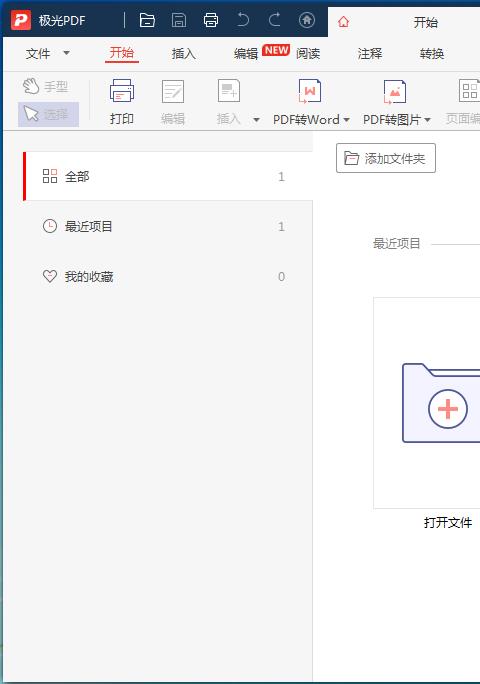Expand the 文件 menu dropdown arrow
The height and width of the screenshot is (684, 480).
tap(66, 53)
